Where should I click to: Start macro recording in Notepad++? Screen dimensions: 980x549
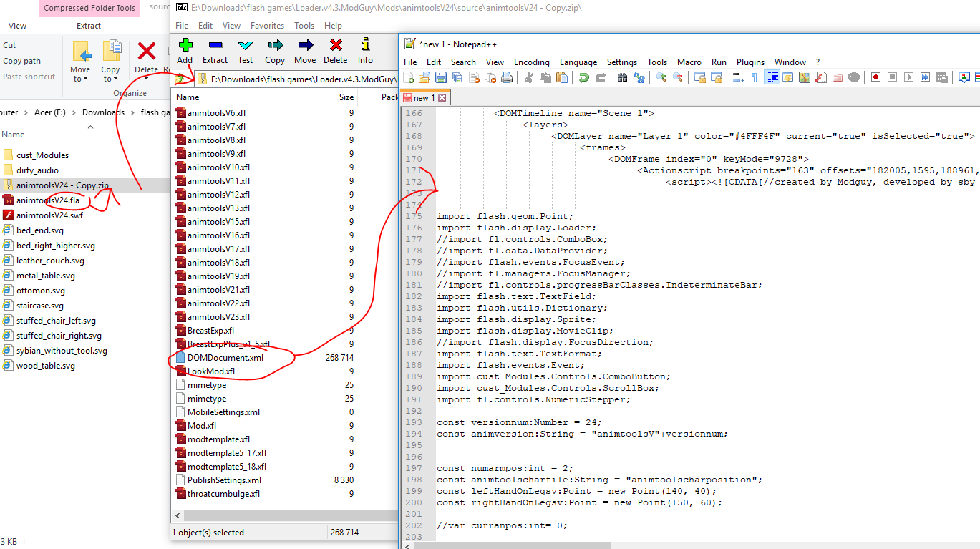coord(875,77)
